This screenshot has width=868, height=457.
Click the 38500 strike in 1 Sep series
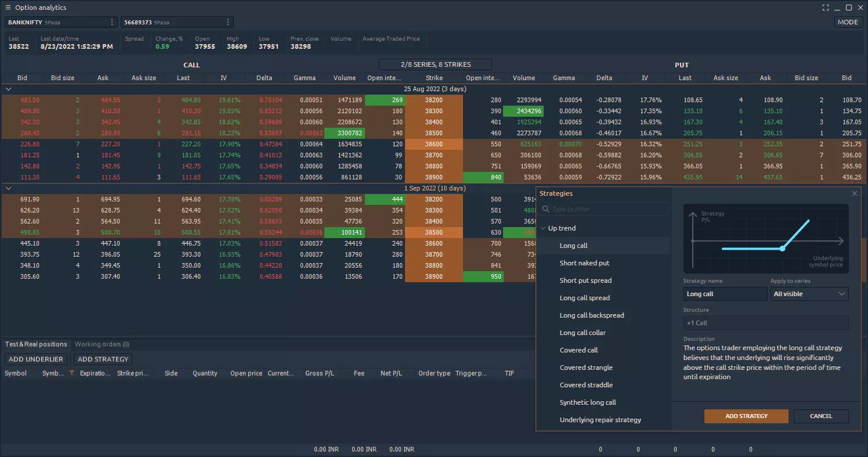[434, 232]
